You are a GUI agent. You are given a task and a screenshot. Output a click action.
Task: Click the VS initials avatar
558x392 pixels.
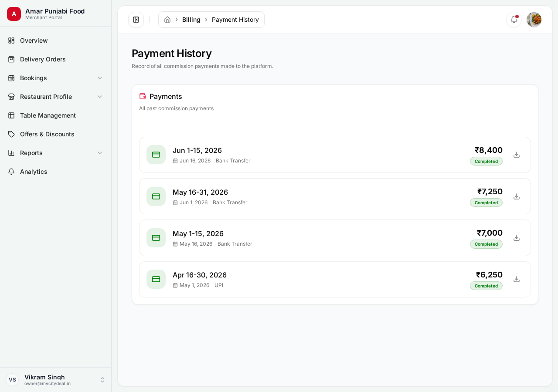(x=12, y=380)
